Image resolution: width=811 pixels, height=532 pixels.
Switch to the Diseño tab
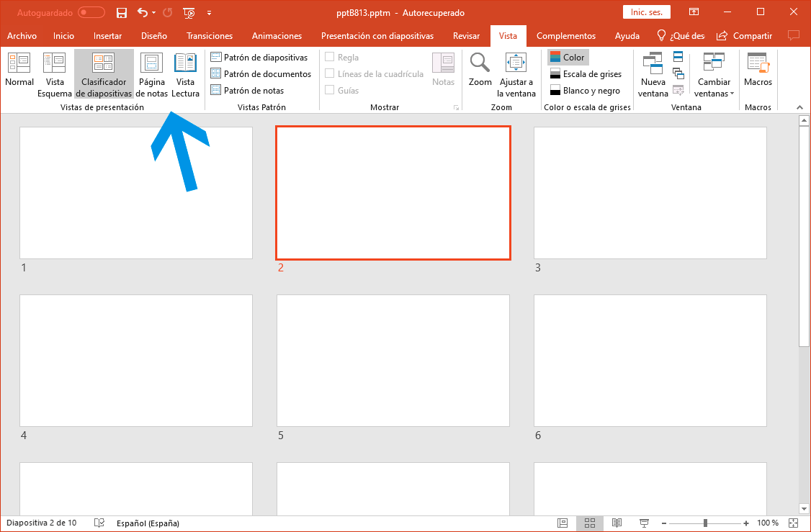(154, 36)
